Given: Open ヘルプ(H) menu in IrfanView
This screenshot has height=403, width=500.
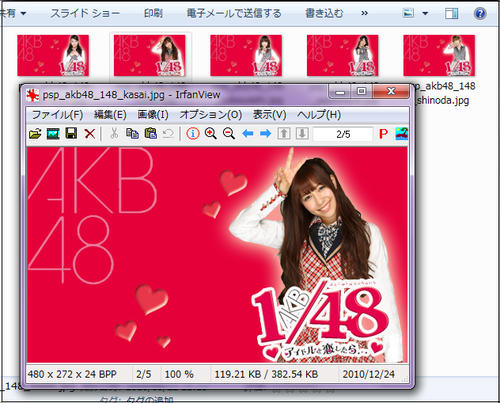Looking at the screenshot, I should pyautogui.click(x=319, y=115).
